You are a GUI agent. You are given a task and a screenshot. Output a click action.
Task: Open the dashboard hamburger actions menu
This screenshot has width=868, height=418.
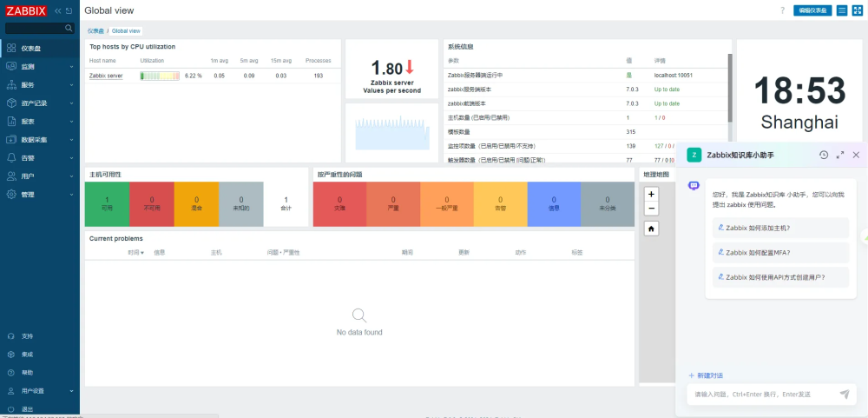pyautogui.click(x=841, y=10)
